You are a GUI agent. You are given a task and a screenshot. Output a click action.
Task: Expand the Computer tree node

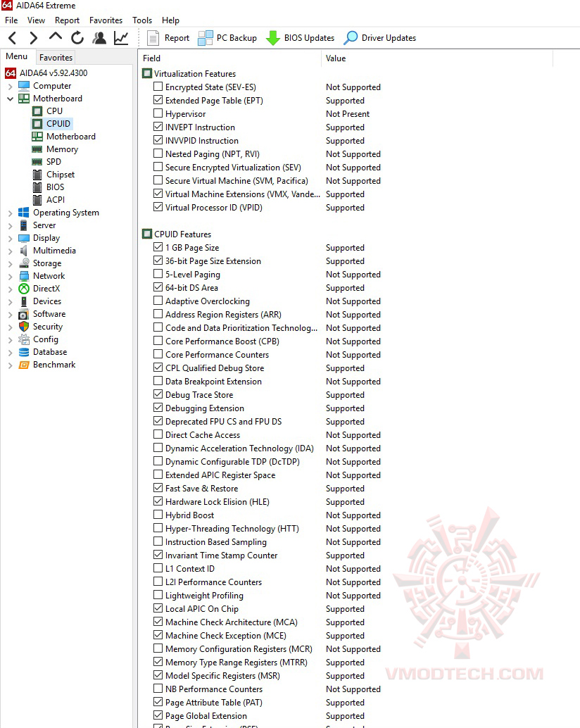pyautogui.click(x=10, y=86)
